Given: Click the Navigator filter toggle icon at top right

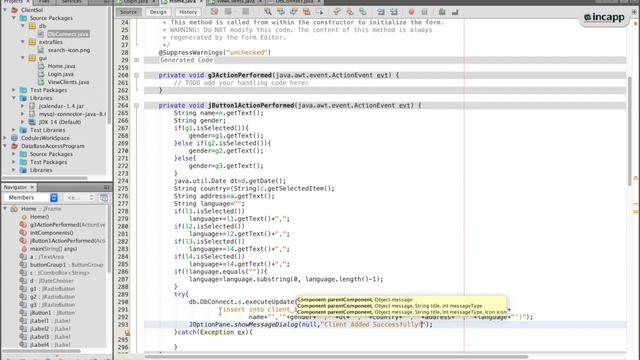Looking at the screenshot, I should click(x=104, y=198).
